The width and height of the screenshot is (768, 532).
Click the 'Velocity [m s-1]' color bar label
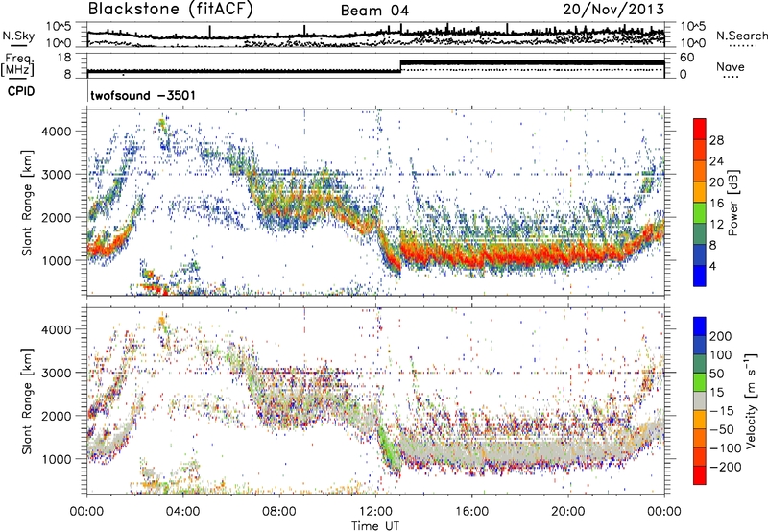tap(750, 400)
